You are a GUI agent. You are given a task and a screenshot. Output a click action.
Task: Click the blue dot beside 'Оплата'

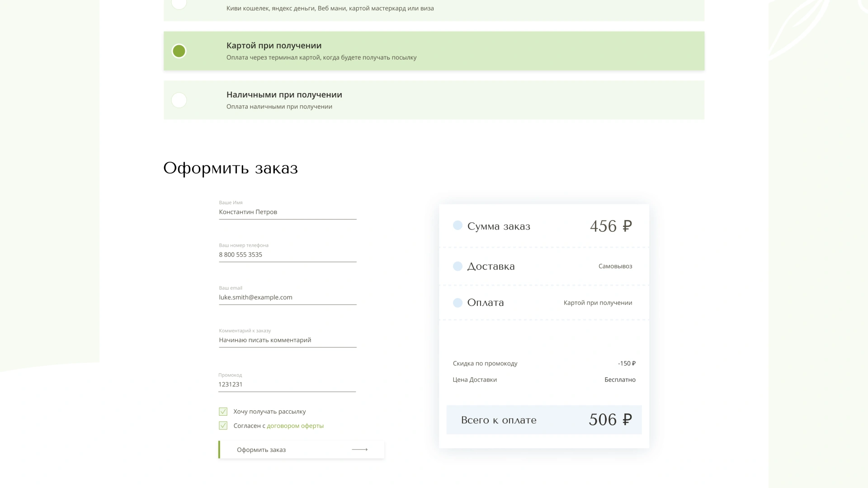coord(458,303)
